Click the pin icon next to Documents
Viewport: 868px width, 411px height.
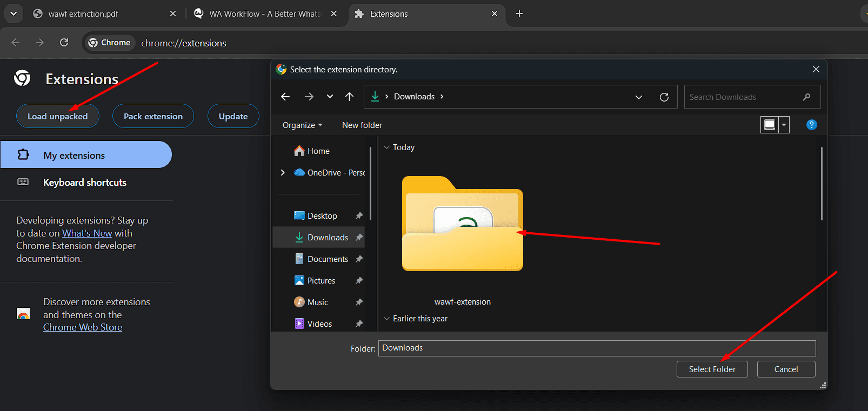point(359,259)
